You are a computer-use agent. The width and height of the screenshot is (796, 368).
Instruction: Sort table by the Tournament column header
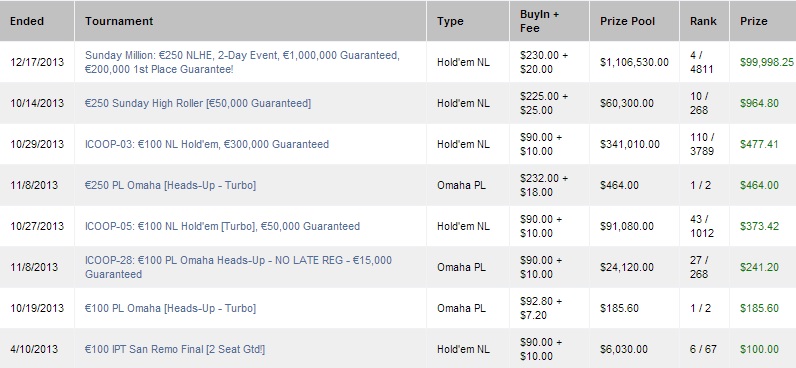pos(119,21)
